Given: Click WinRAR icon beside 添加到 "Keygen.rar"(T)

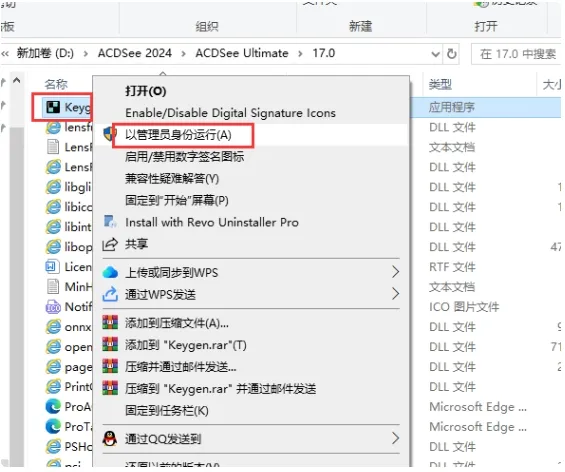Looking at the screenshot, I should [110, 344].
